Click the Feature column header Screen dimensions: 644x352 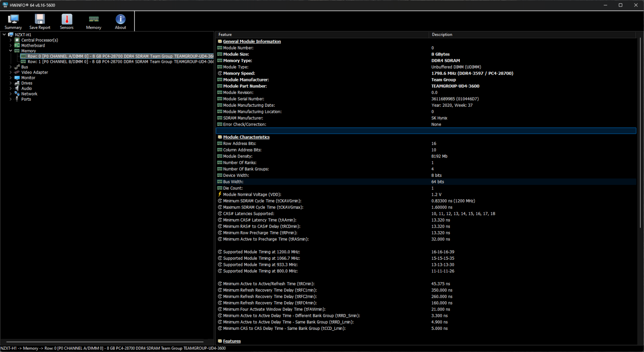[322, 35]
